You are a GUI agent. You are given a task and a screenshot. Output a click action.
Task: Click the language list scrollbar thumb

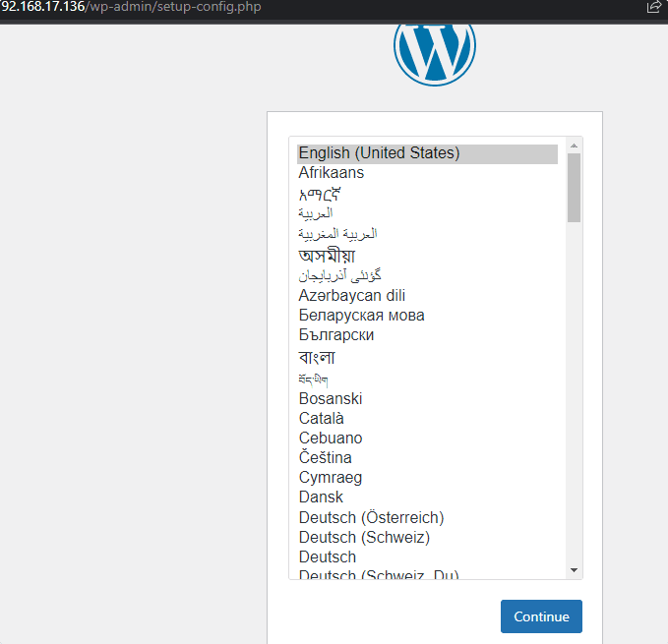tap(574, 188)
